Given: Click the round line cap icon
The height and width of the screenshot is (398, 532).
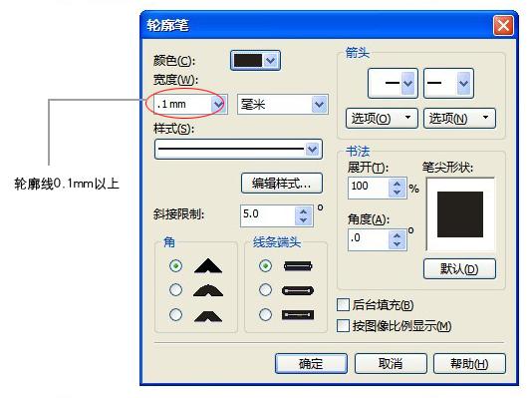Looking at the screenshot, I should pos(298,290).
